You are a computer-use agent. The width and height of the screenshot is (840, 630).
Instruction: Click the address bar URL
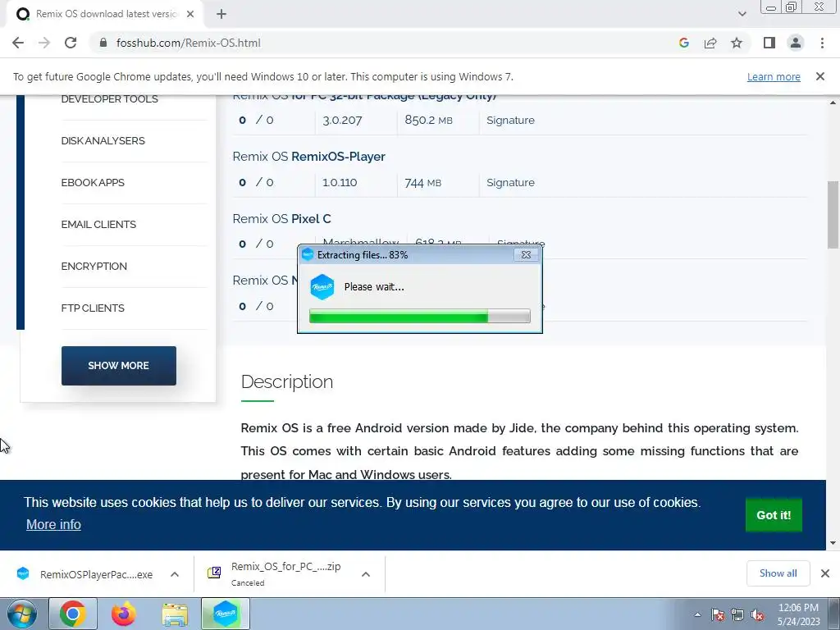pyautogui.click(x=188, y=43)
